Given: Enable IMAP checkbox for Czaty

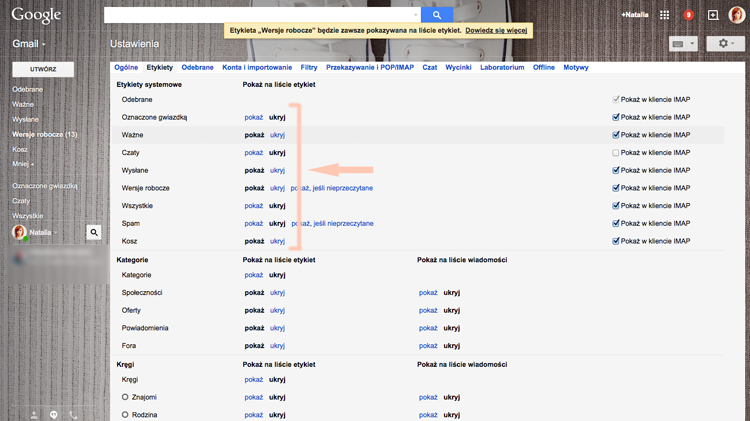Looking at the screenshot, I should click(x=616, y=153).
